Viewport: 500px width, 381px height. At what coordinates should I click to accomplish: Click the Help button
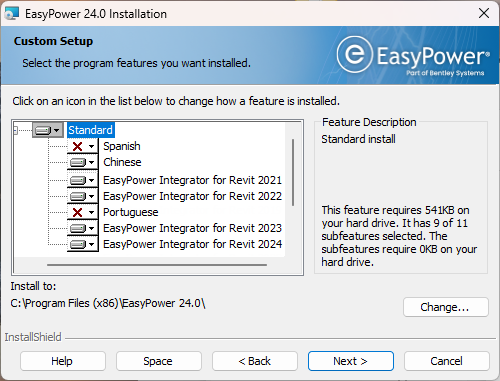[63, 361]
